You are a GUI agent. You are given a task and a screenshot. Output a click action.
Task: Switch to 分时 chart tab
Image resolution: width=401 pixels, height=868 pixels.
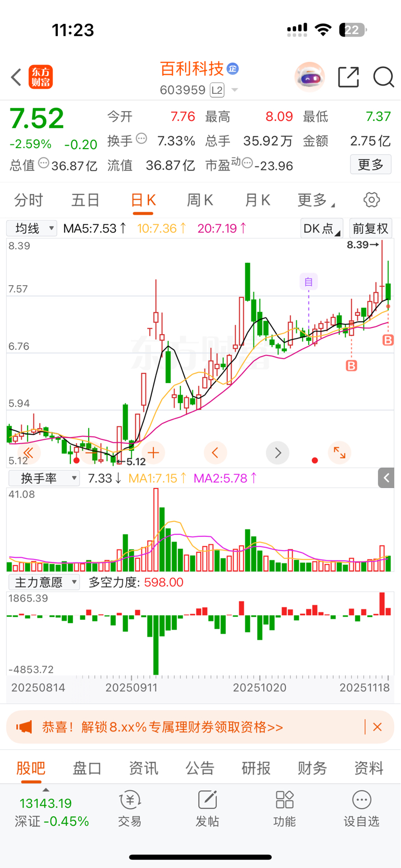29,200
